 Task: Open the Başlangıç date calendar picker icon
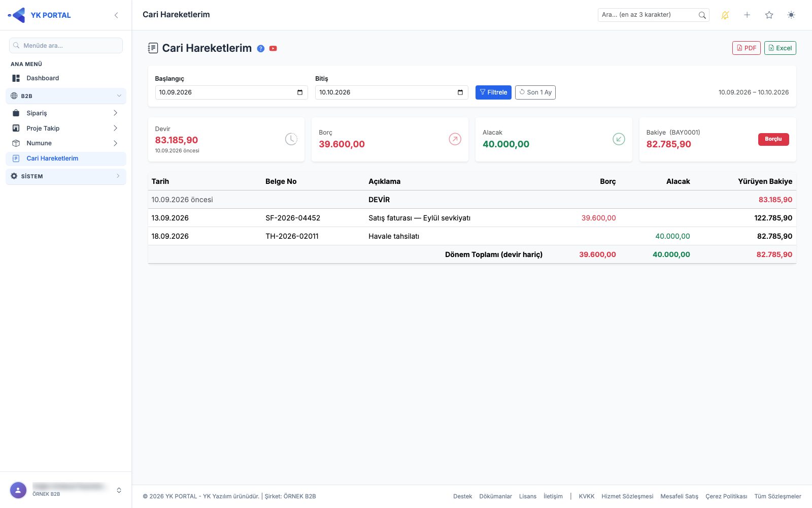(300, 92)
